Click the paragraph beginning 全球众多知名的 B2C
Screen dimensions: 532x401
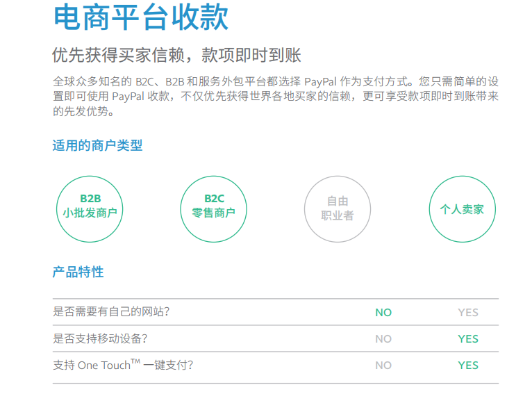pyautogui.click(x=276, y=96)
